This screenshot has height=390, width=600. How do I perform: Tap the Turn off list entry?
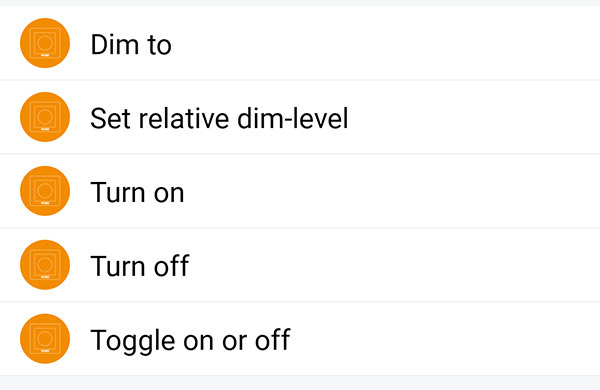click(300, 264)
